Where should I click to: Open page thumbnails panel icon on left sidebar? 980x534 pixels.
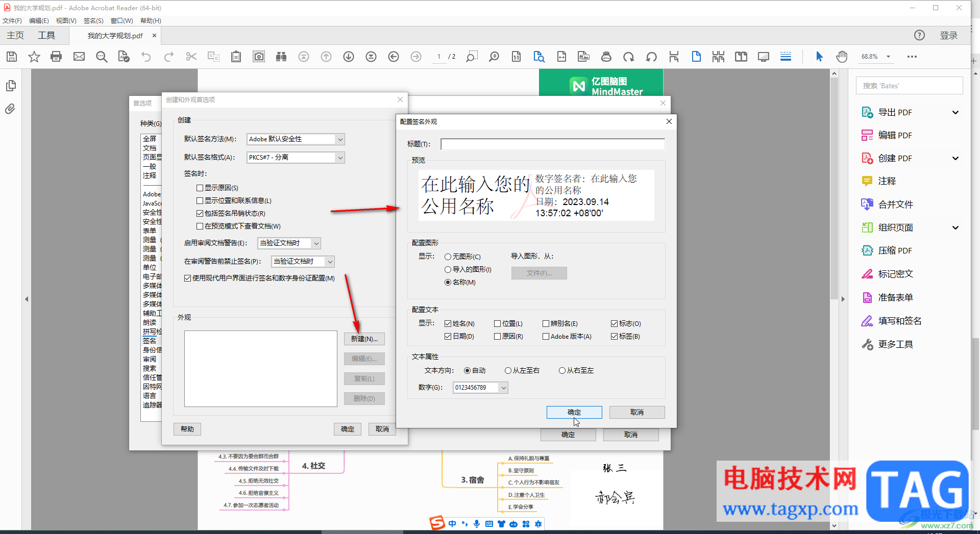(11, 86)
